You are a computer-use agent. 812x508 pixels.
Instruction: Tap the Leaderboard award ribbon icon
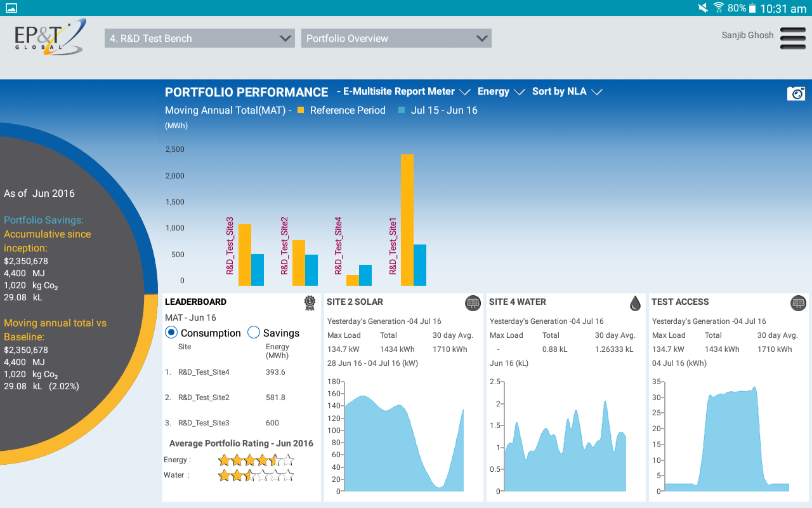coord(310,303)
